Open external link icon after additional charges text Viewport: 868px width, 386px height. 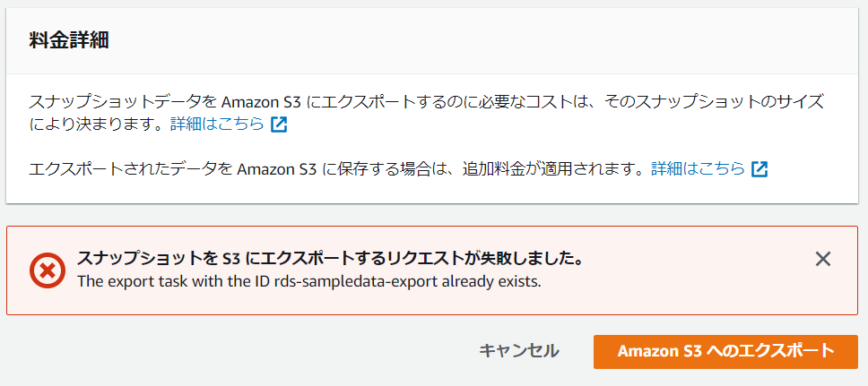[759, 168]
